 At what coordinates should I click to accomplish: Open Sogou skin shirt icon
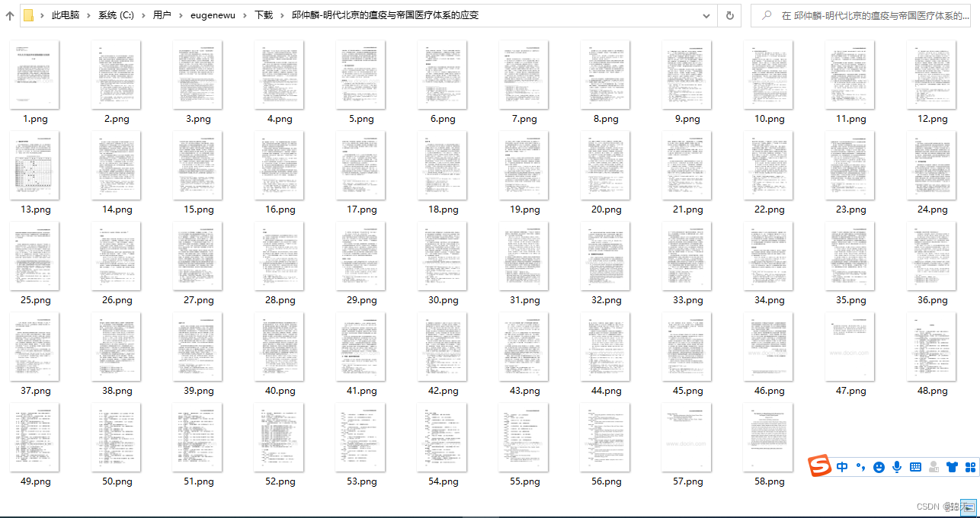[952, 467]
